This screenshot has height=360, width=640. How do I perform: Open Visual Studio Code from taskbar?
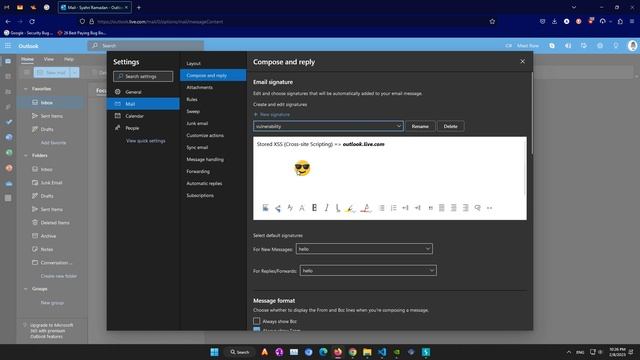point(382,352)
